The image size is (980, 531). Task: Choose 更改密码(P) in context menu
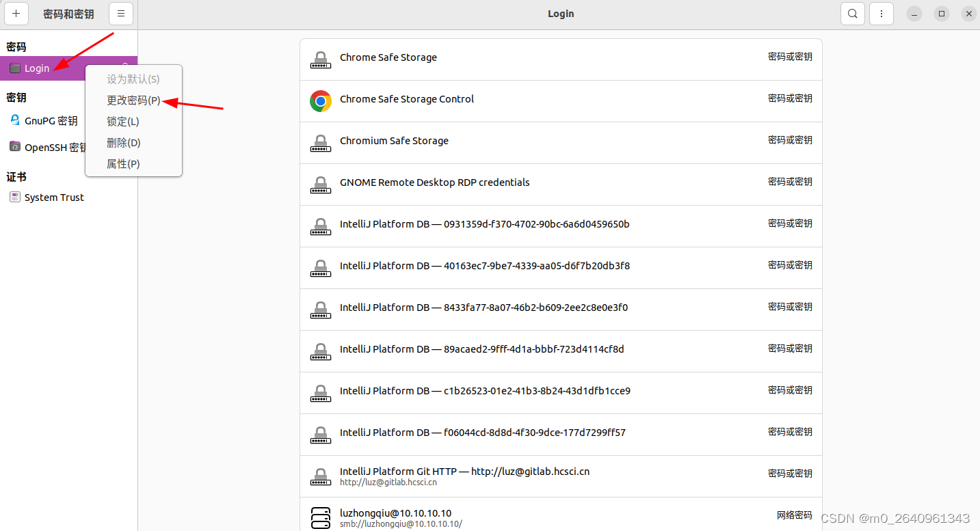click(x=133, y=100)
